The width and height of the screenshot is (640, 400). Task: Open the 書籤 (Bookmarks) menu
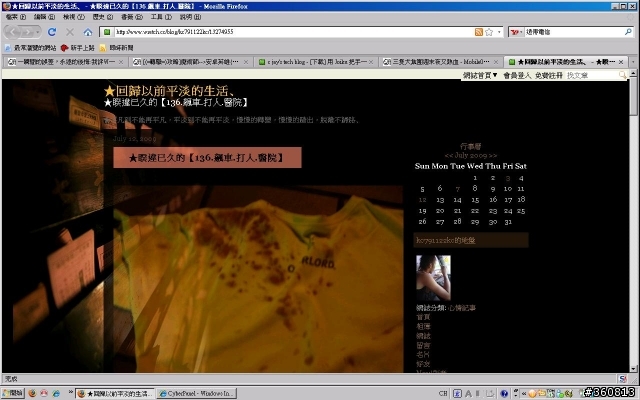click(x=131, y=17)
